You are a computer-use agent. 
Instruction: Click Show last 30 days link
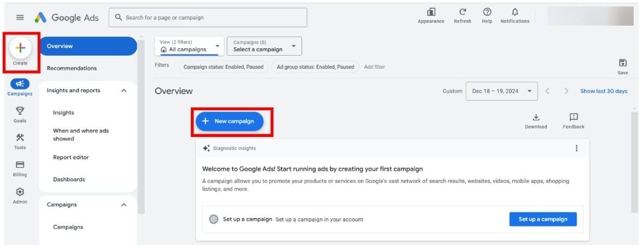pos(604,91)
